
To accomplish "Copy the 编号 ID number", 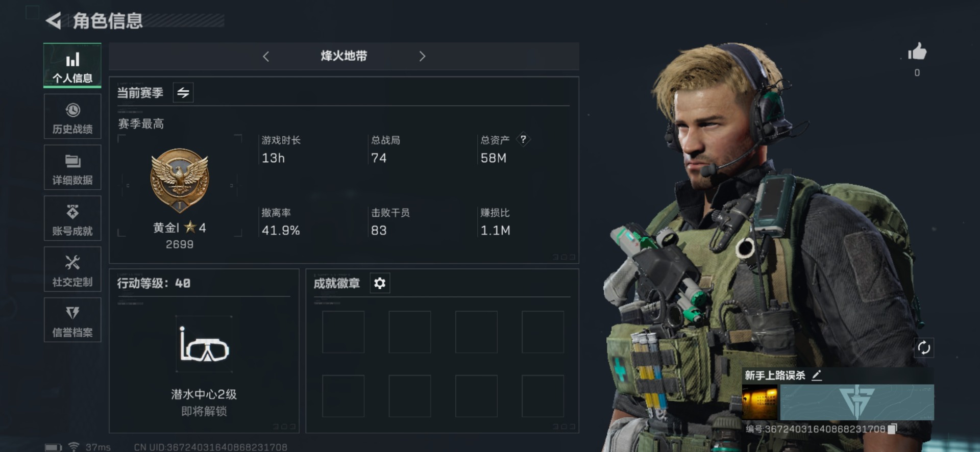I will click(x=892, y=429).
